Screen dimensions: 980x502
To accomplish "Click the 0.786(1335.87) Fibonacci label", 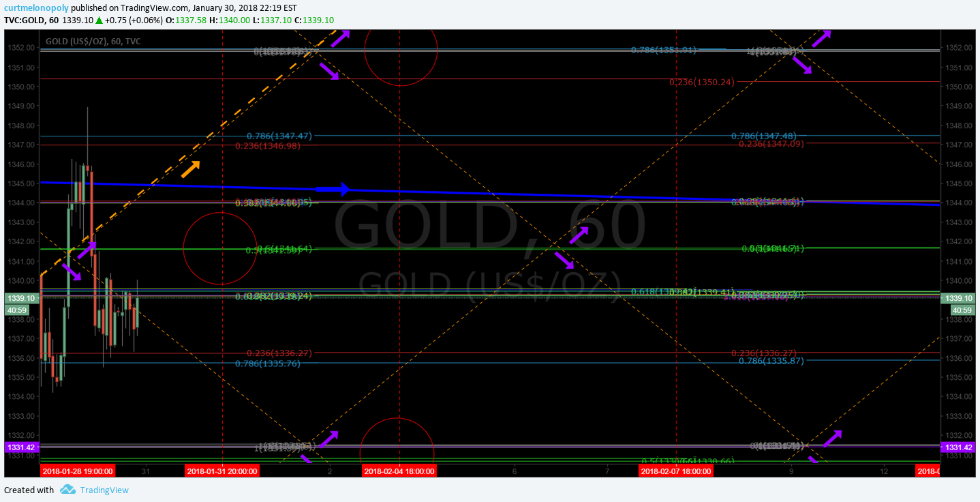I will tap(771, 360).
